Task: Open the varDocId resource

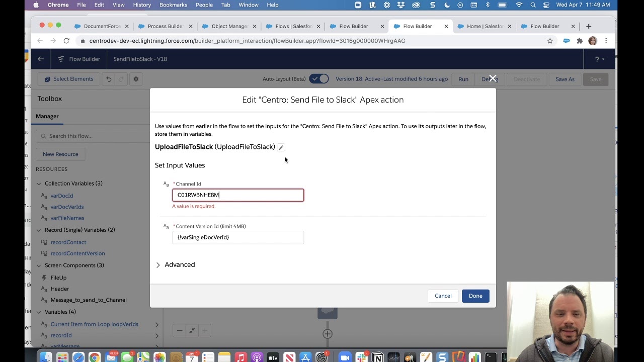Action: pos(62,196)
